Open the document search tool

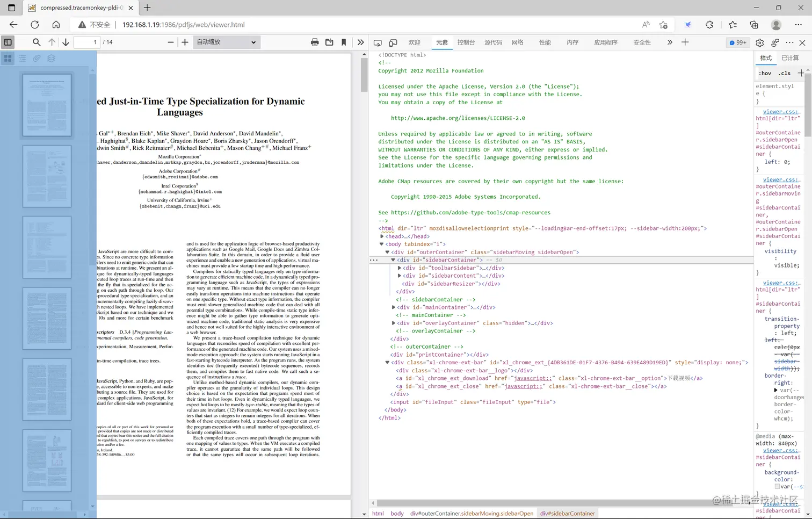(x=36, y=42)
